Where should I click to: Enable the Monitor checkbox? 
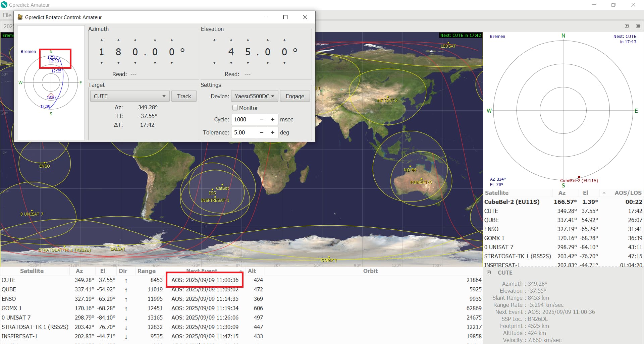pyautogui.click(x=235, y=108)
